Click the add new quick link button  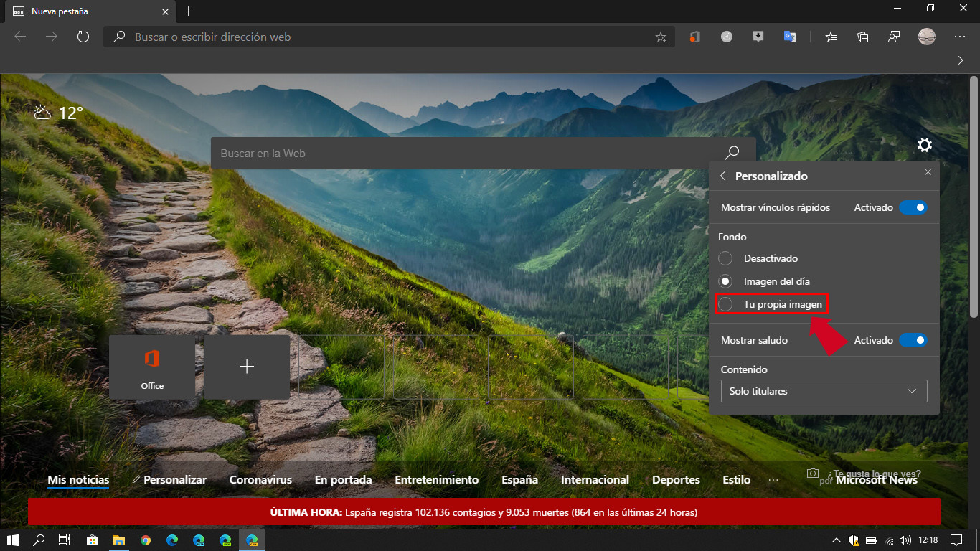point(247,367)
